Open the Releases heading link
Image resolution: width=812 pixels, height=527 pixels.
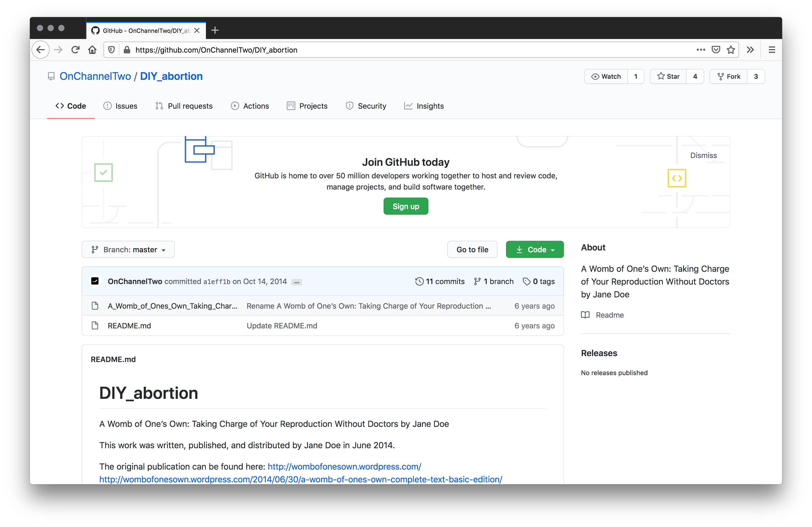pos(599,353)
